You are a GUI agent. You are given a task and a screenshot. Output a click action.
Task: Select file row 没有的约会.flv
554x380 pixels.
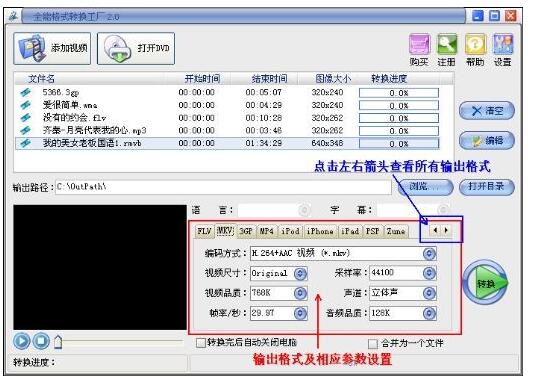click(x=227, y=118)
